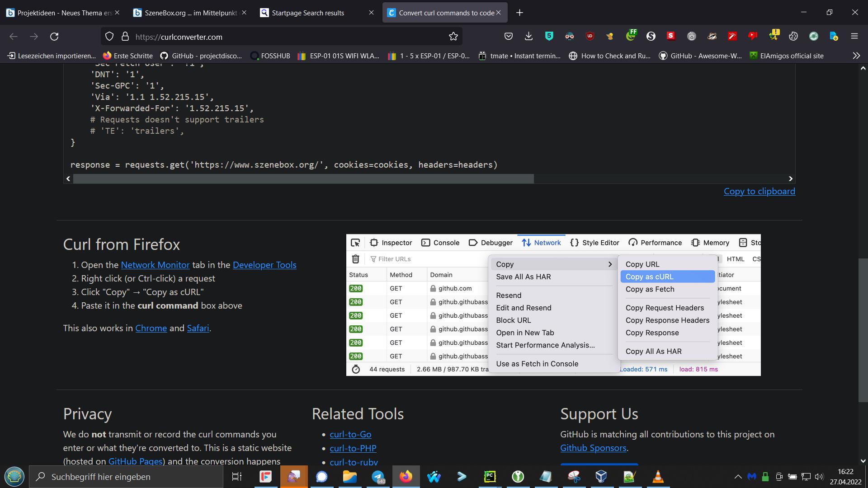Open the Downloads panel
Viewport: 868px width, 488px height.
pos(528,36)
